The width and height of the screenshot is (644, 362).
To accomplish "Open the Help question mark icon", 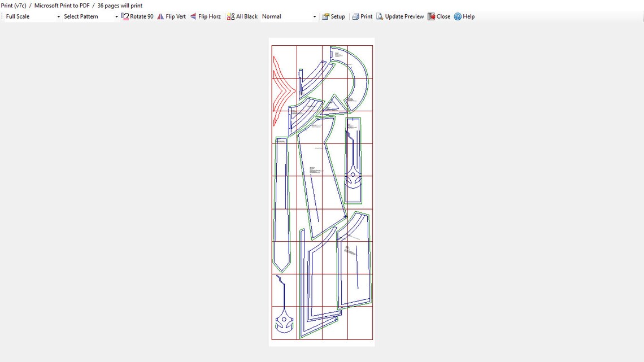I will (x=458, y=16).
